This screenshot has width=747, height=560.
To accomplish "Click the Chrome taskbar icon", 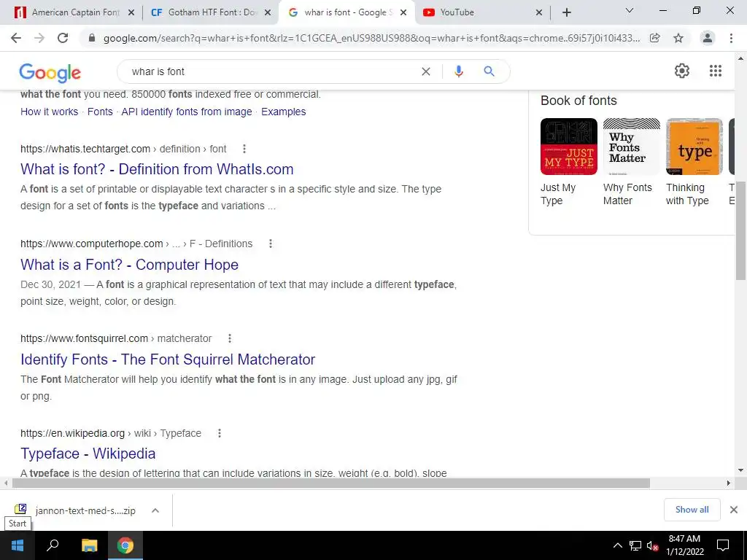I will [x=125, y=545].
